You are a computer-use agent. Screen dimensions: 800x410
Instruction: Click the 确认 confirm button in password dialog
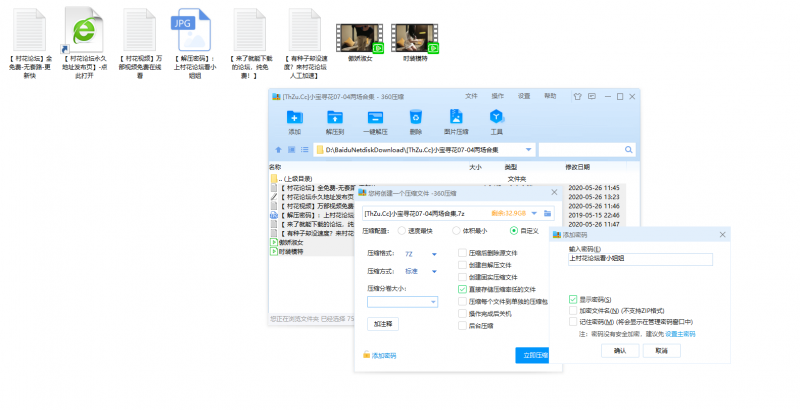click(620, 351)
